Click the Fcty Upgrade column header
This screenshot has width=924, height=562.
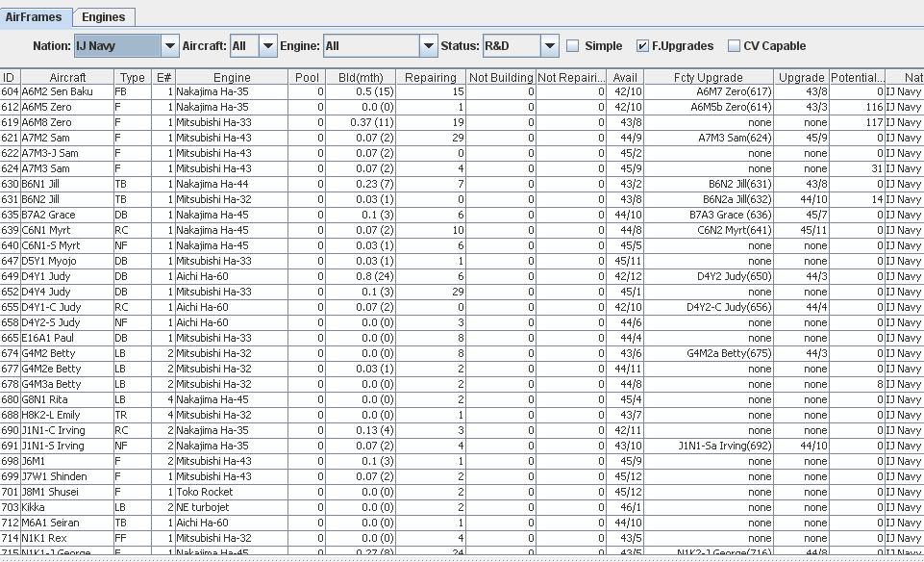pyautogui.click(x=709, y=77)
